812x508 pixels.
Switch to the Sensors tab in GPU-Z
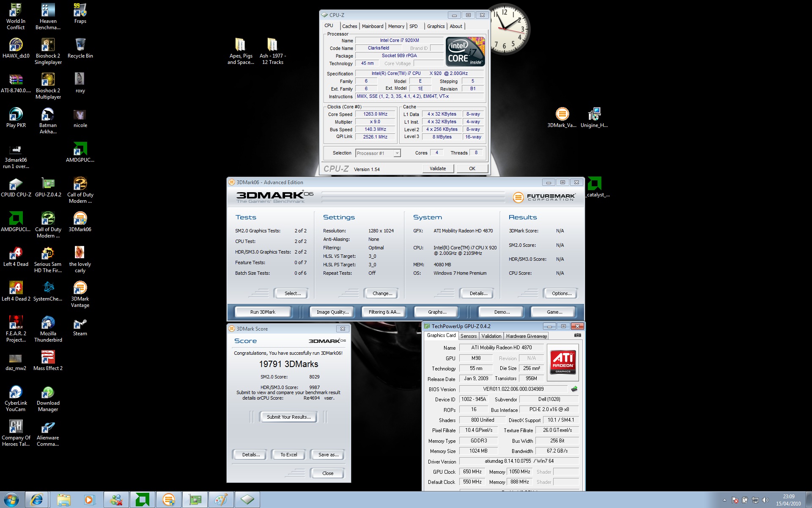(x=469, y=336)
